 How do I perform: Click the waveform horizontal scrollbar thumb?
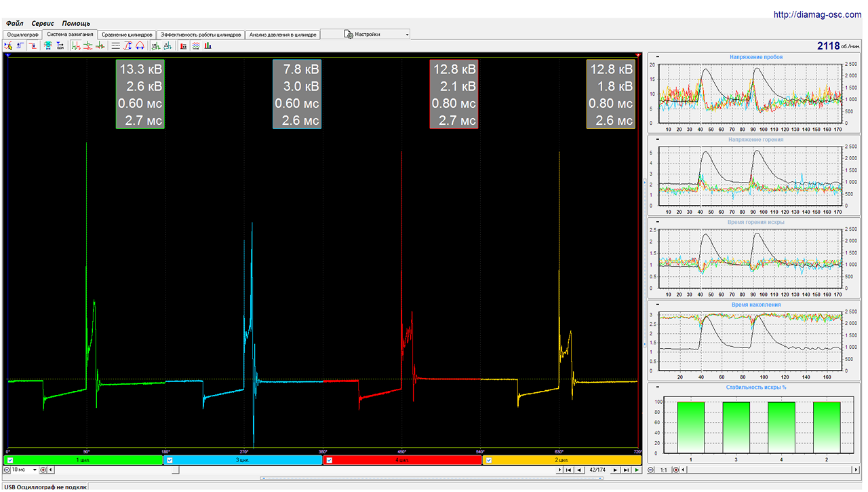[175, 470]
